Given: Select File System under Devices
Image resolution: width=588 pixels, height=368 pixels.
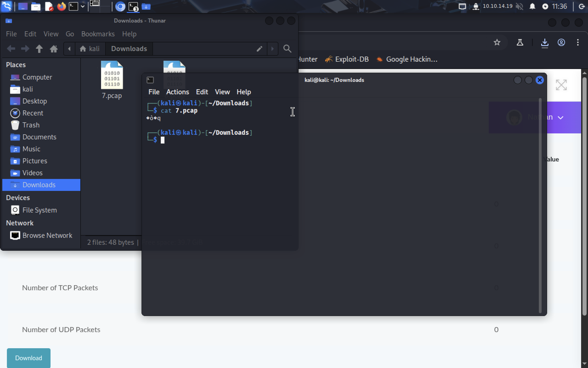Looking at the screenshot, I should [41, 210].
